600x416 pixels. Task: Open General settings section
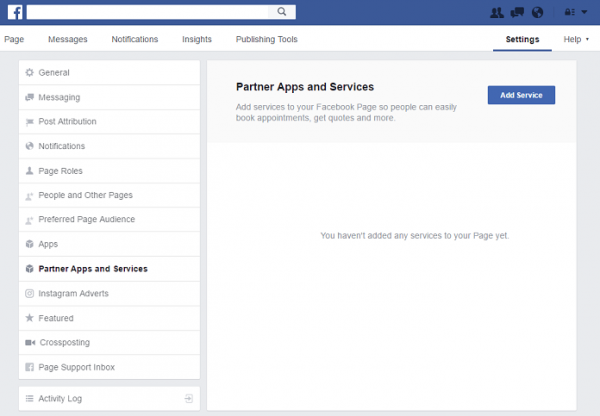[x=109, y=72]
